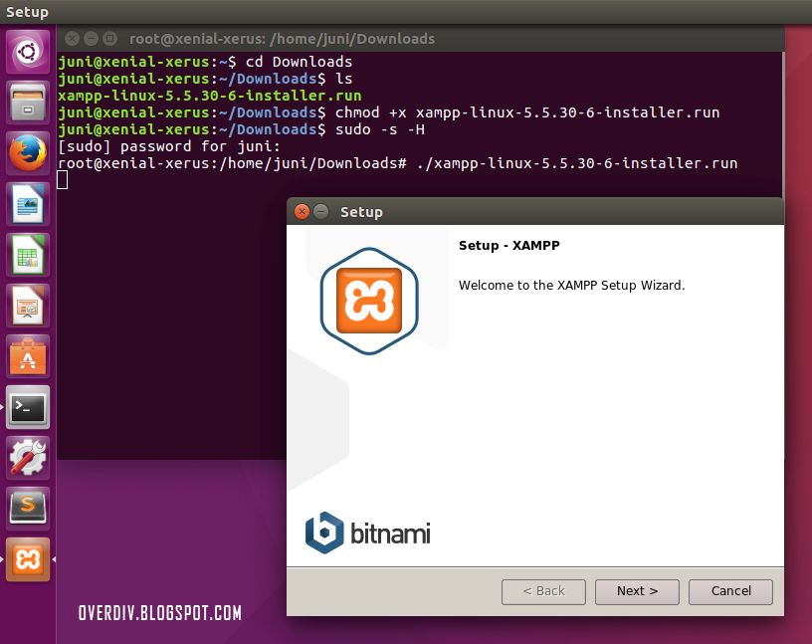812x644 pixels.
Task: Minimize the Setup dialog window
Action: pyautogui.click(x=321, y=211)
